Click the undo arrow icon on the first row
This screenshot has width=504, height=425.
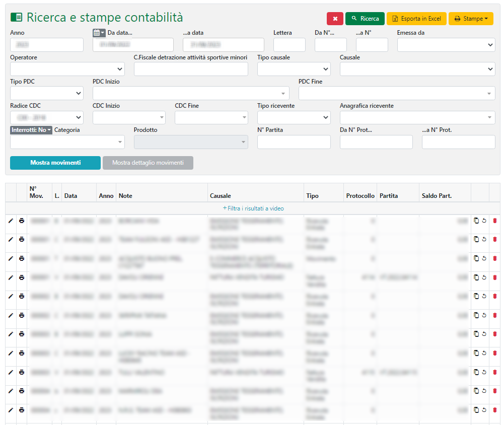pyautogui.click(x=484, y=220)
